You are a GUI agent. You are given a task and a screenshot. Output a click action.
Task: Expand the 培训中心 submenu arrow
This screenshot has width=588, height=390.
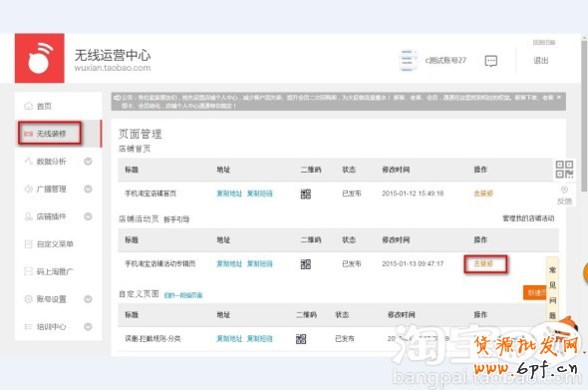point(88,326)
